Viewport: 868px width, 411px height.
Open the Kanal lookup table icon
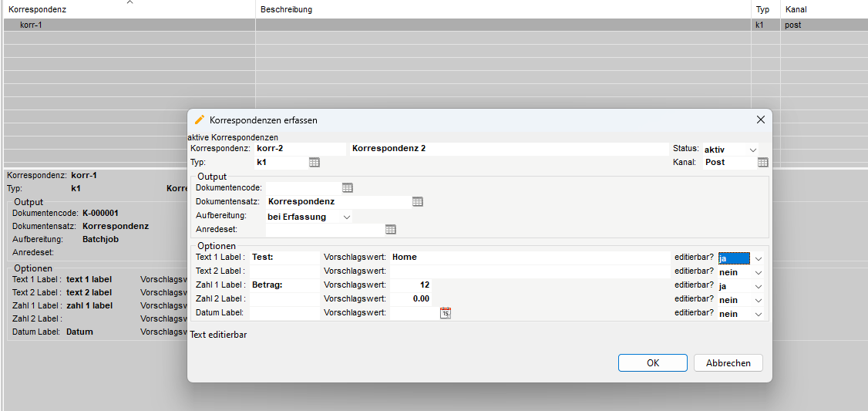click(x=762, y=163)
